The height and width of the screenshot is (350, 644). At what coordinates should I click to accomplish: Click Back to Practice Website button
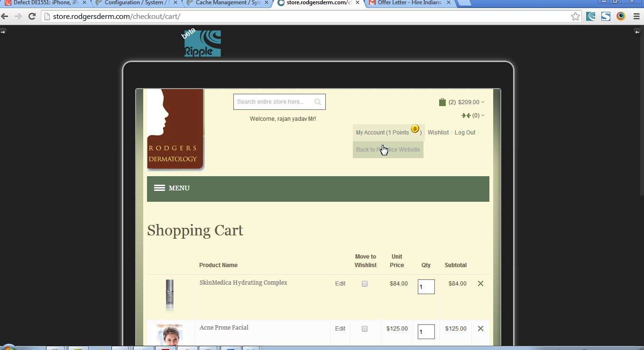(x=388, y=150)
